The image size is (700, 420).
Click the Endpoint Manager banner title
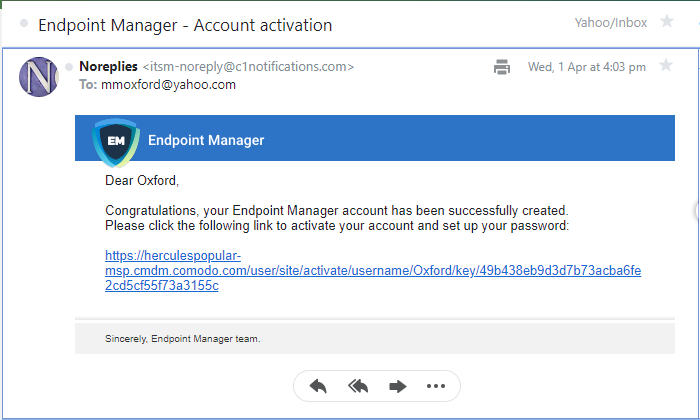pos(206,140)
